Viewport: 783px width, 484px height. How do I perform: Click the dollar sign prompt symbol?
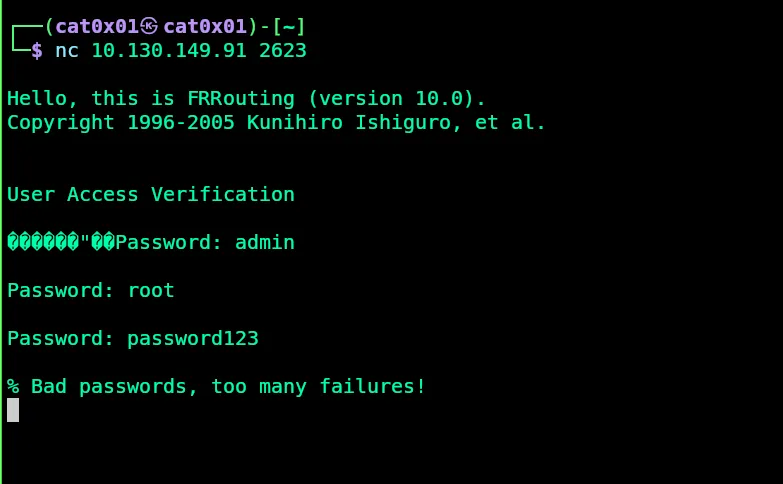click(37, 50)
